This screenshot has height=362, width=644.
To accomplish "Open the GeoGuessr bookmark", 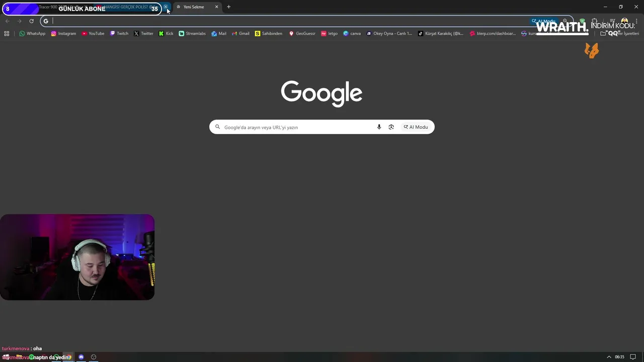I will click(302, 34).
